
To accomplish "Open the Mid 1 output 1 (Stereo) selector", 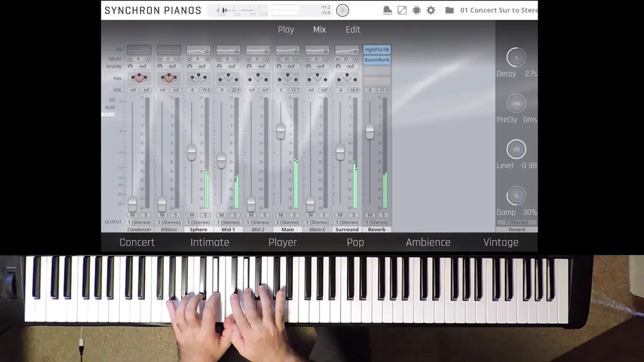I will coord(228,222).
